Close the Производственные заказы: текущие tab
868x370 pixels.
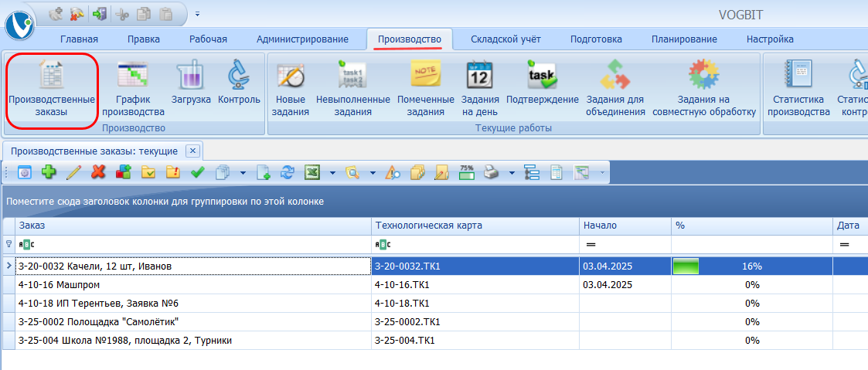(x=192, y=151)
